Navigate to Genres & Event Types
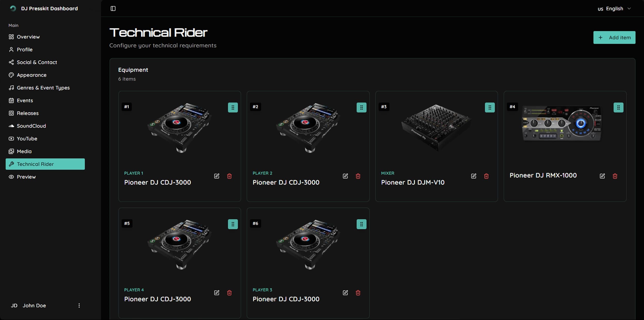This screenshot has height=320, width=644. click(x=43, y=88)
